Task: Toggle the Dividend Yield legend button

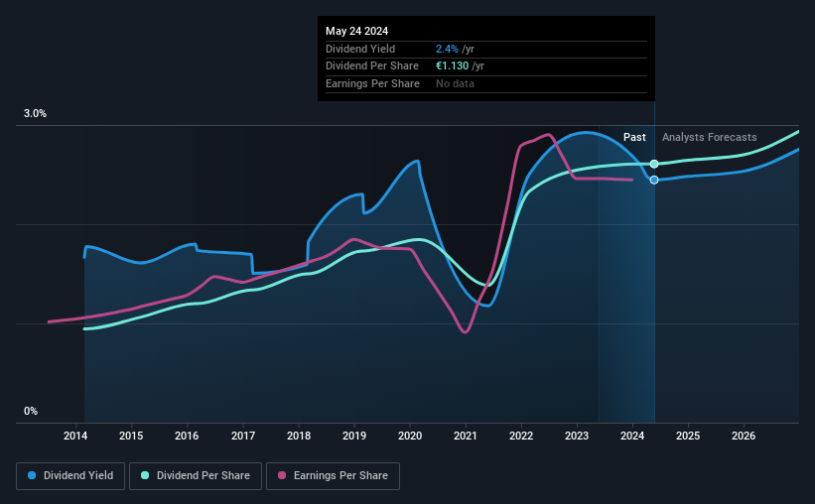Action: (70, 476)
